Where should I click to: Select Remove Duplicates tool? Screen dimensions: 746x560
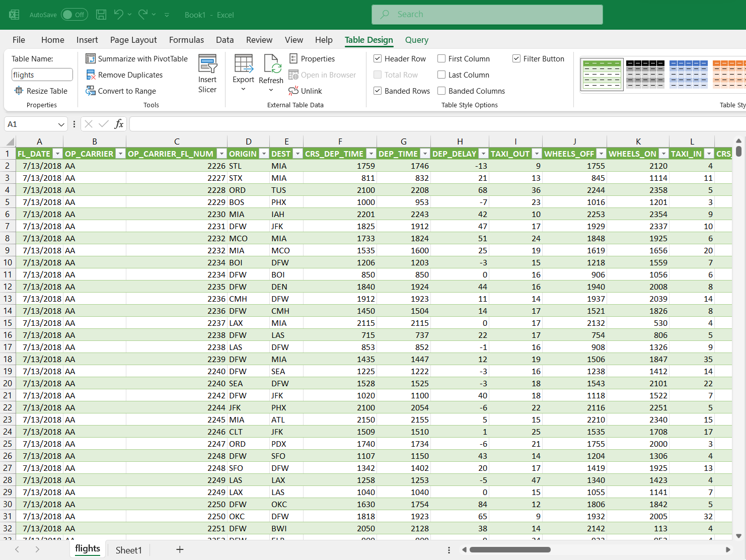[124, 75]
